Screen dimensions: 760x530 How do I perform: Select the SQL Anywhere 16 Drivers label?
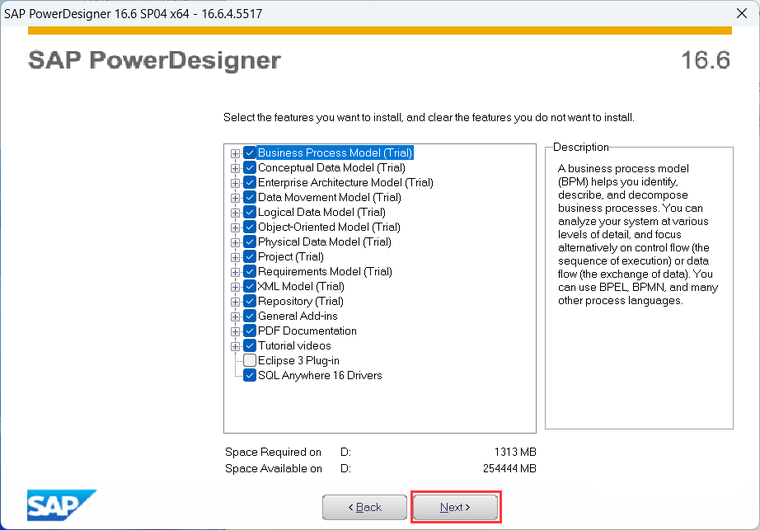pyautogui.click(x=320, y=375)
